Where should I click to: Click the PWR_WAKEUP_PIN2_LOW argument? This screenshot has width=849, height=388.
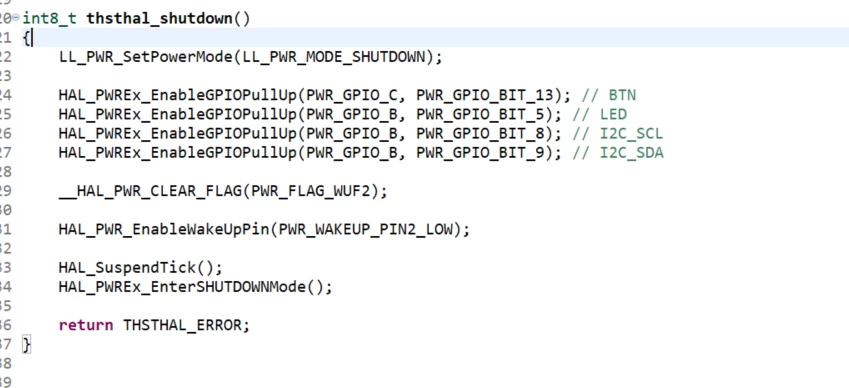(x=365, y=229)
